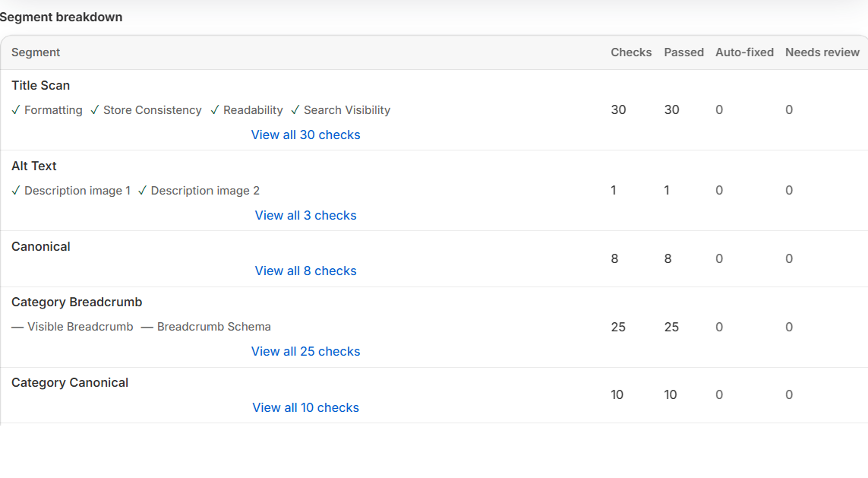The width and height of the screenshot is (868, 478).
Task: Open View all 8 checks link
Action: pos(305,271)
